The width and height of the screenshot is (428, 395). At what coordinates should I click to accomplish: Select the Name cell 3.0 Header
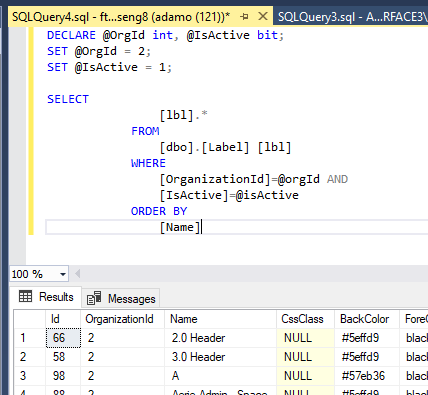click(220, 357)
